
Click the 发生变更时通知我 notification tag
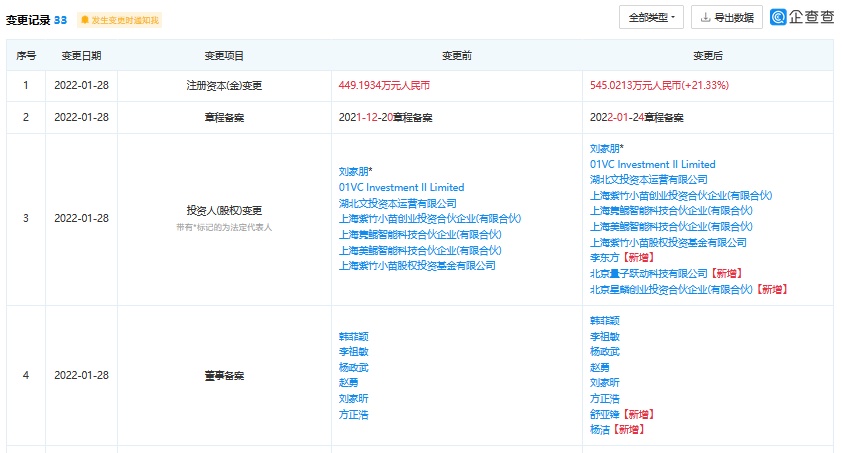119,20
